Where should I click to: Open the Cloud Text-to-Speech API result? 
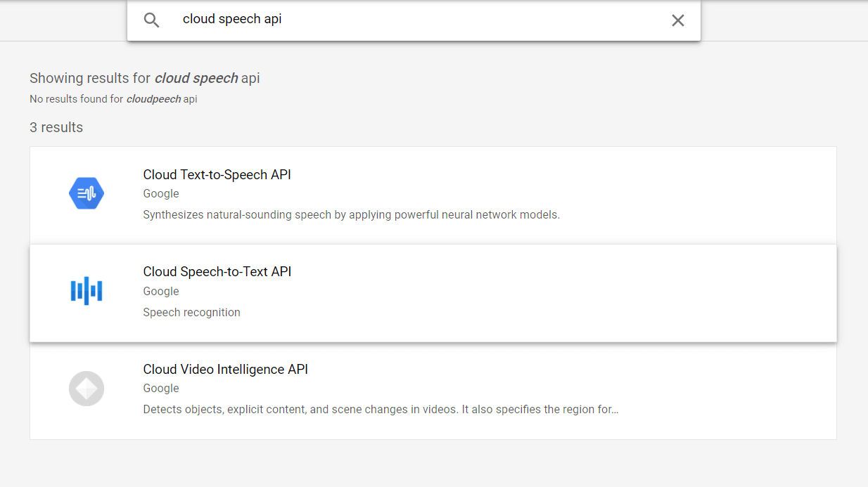point(217,174)
